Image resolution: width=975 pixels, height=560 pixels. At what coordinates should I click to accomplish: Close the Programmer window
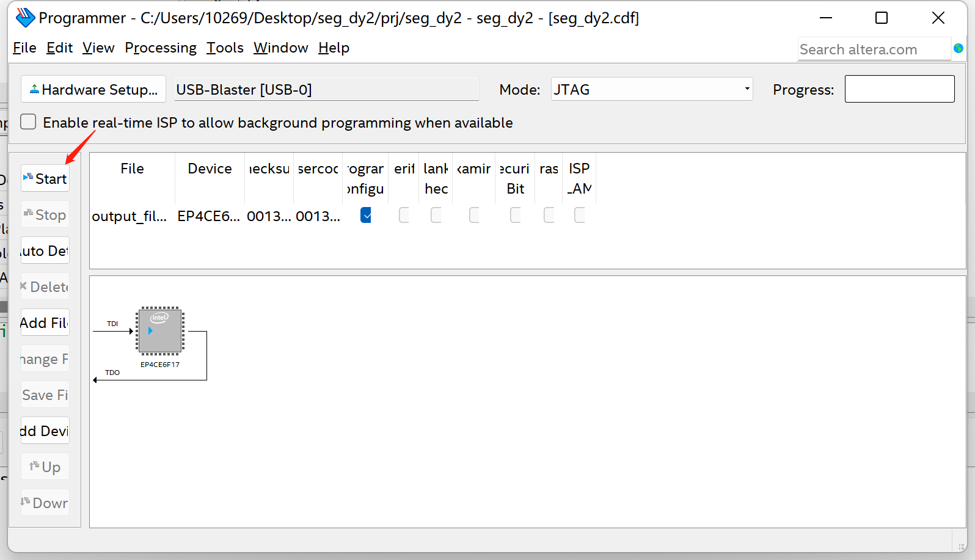[x=938, y=18]
